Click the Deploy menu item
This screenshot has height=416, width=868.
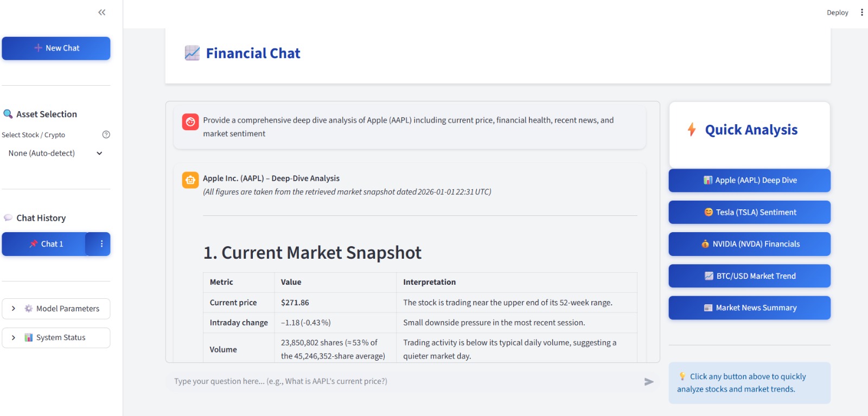pos(837,12)
